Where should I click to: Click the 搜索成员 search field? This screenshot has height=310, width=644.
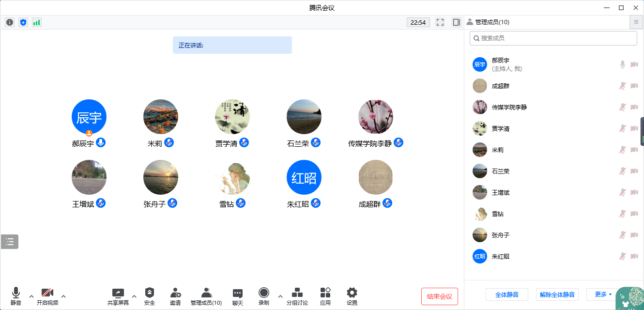553,38
